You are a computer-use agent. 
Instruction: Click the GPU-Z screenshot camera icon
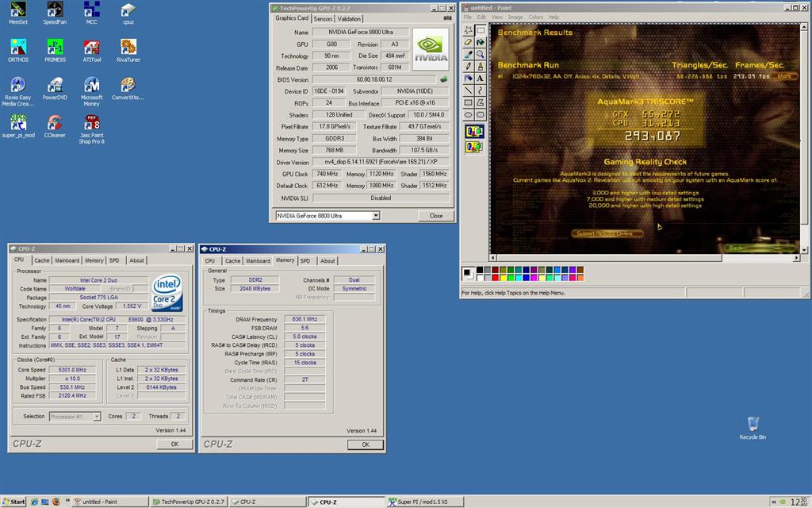point(447,18)
